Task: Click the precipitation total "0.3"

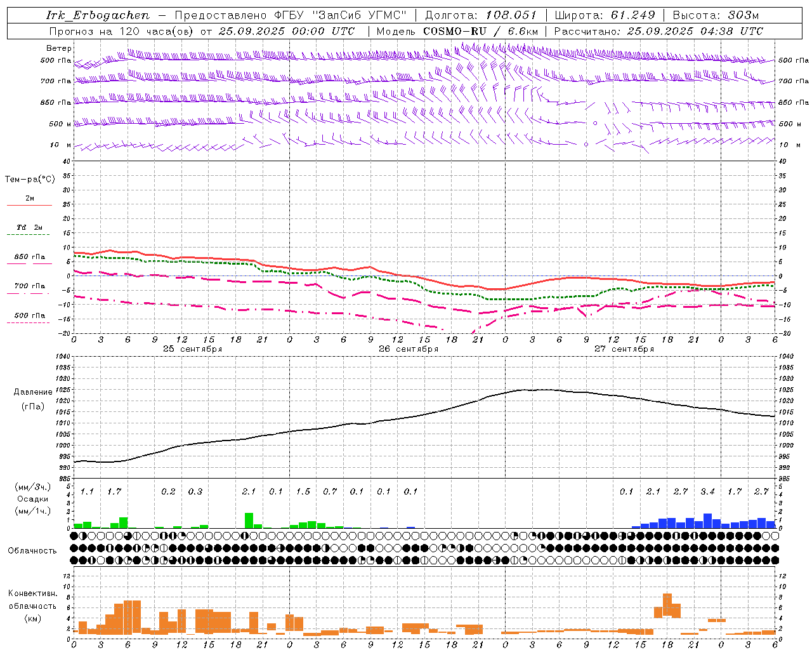Action: (x=195, y=492)
